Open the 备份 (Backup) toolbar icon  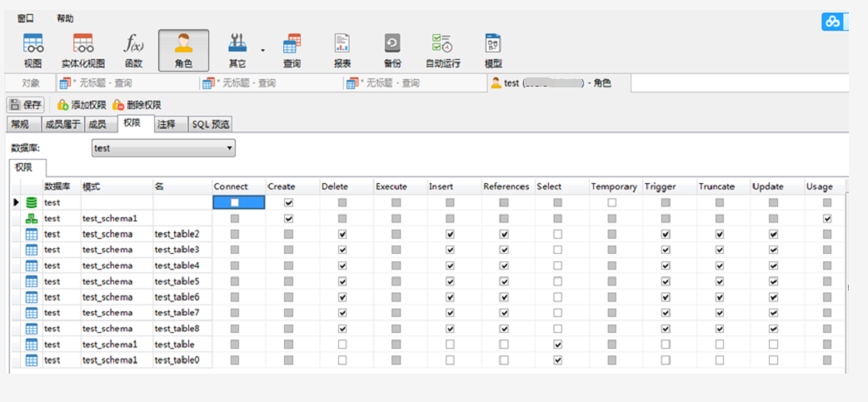click(392, 51)
